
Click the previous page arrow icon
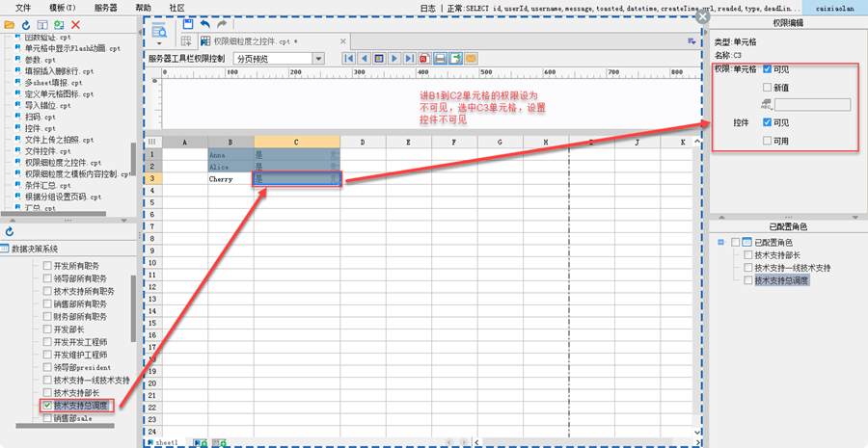pyautogui.click(x=364, y=59)
